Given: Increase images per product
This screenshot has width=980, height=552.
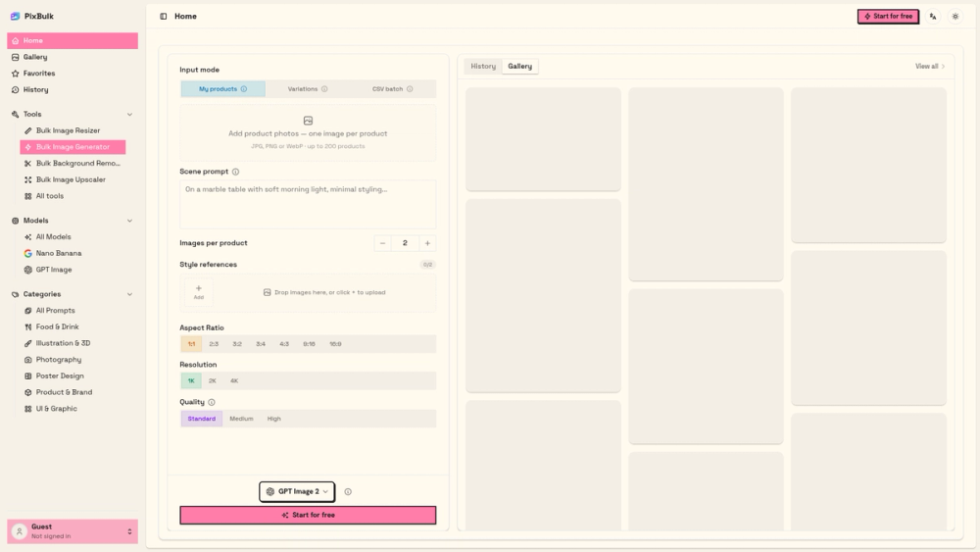Looking at the screenshot, I should point(427,243).
